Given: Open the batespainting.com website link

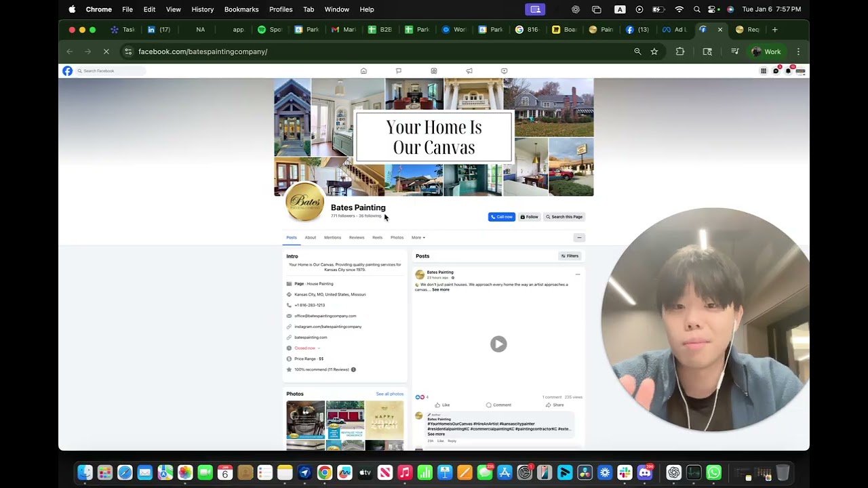Looking at the screenshot, I should pos(311,337).
